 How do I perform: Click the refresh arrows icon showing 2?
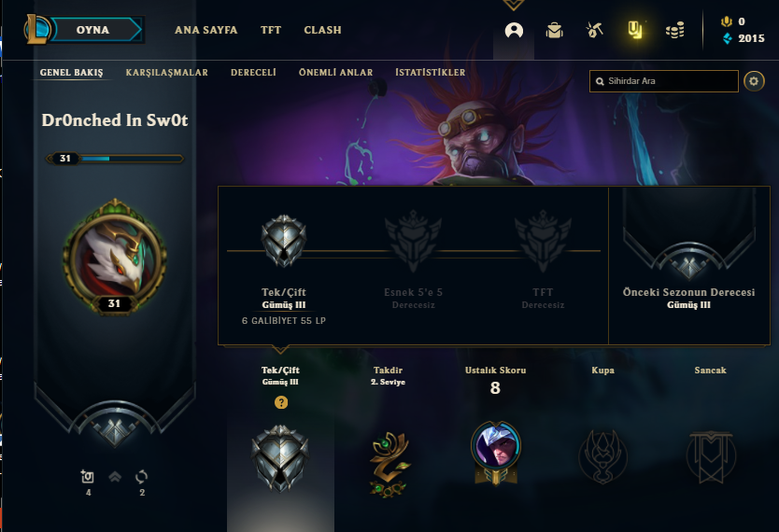click(x=142, y=477)
